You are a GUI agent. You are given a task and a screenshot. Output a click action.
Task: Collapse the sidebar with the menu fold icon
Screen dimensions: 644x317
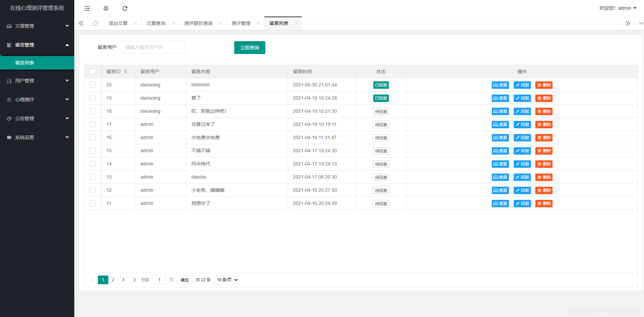(87, 8)
